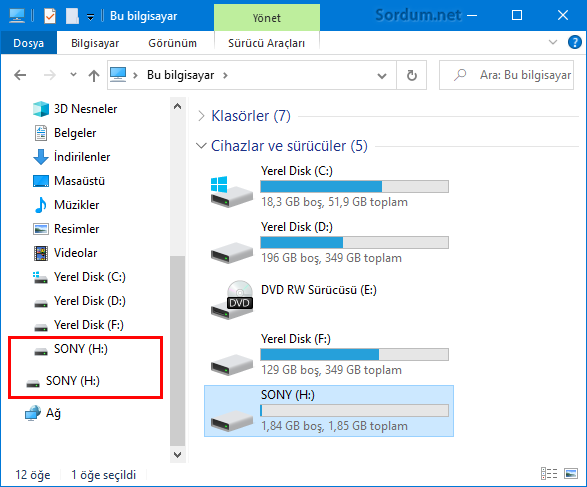
Task: Open the address bar history dropdown
Action: click(x=382, y=76)
